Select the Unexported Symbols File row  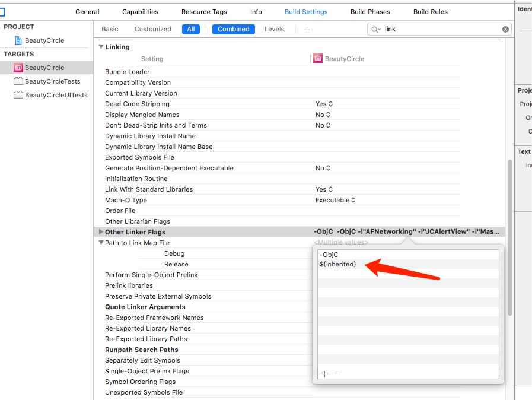144,392
